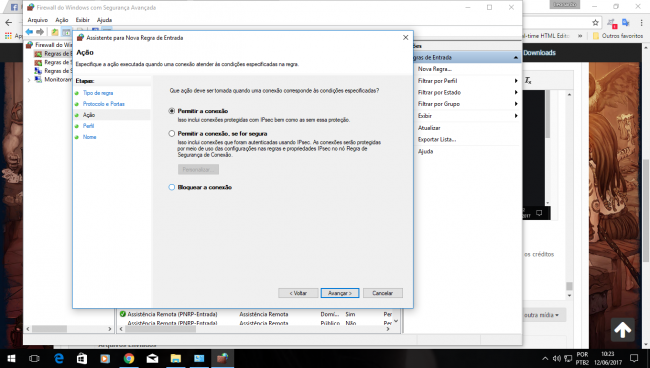
Task: Click Ajuda in actions pane
Action: click(425, 152)
